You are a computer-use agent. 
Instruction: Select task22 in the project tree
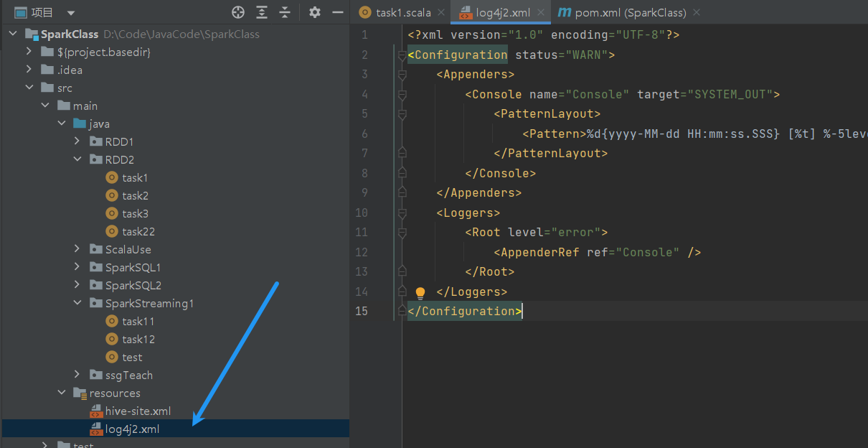138,231
